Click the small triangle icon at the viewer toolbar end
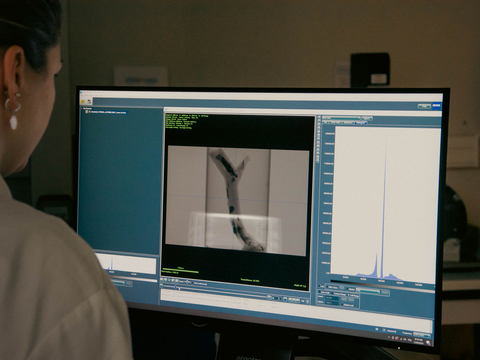 307,301
